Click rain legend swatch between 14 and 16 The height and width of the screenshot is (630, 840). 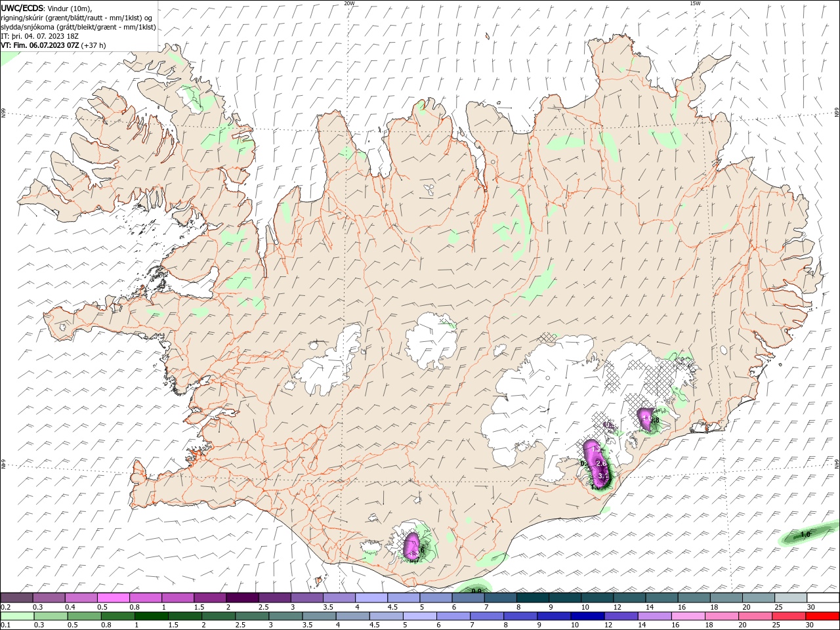coord(656,616)
